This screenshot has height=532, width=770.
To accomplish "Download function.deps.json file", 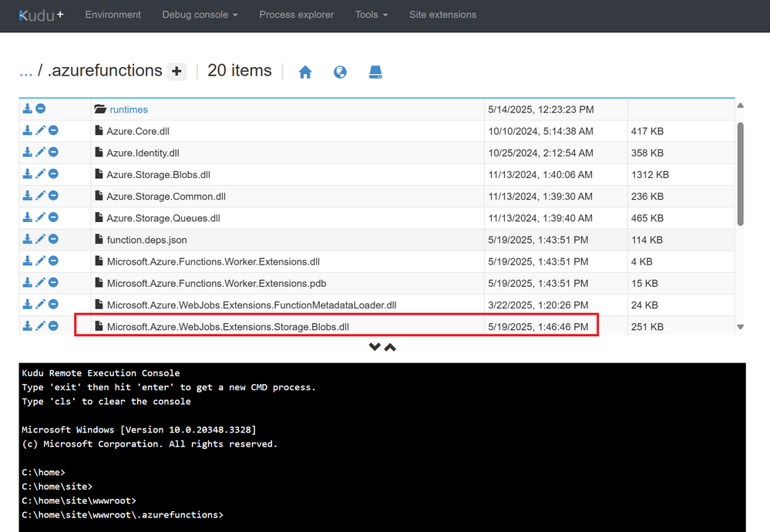I will coord(28,239).
